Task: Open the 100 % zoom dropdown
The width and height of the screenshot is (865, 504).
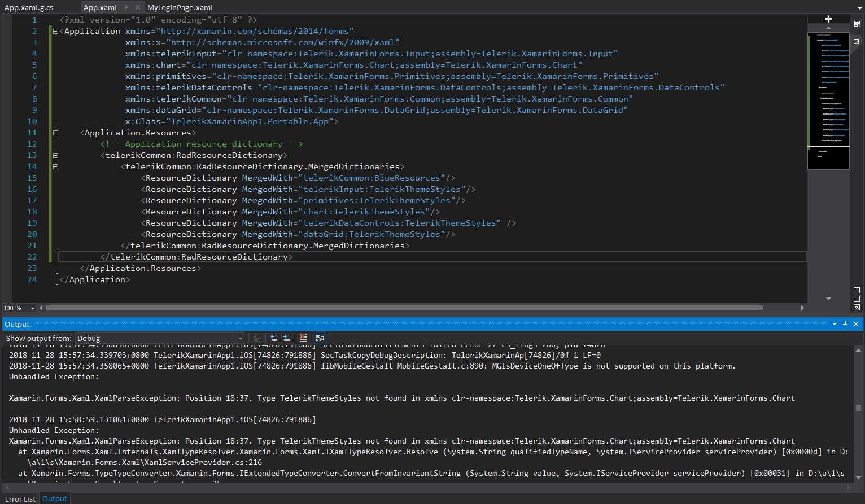Action: tap(32, 308)
